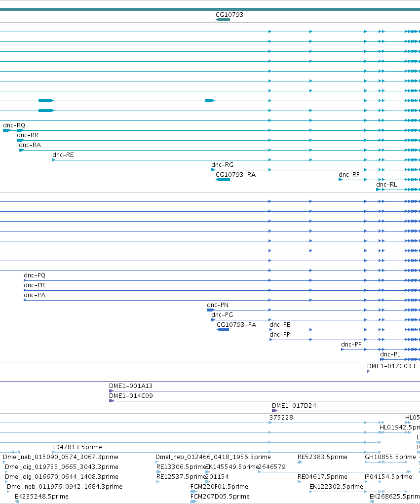Click the FGM220F01.5prime EST label
The height and width of the screenshot is (504, 420).
pyautogui.click(x=219, y=487)
